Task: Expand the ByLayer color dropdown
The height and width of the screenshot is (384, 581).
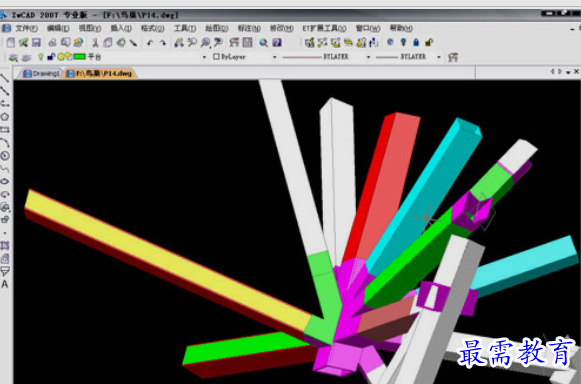Action: 275,57
